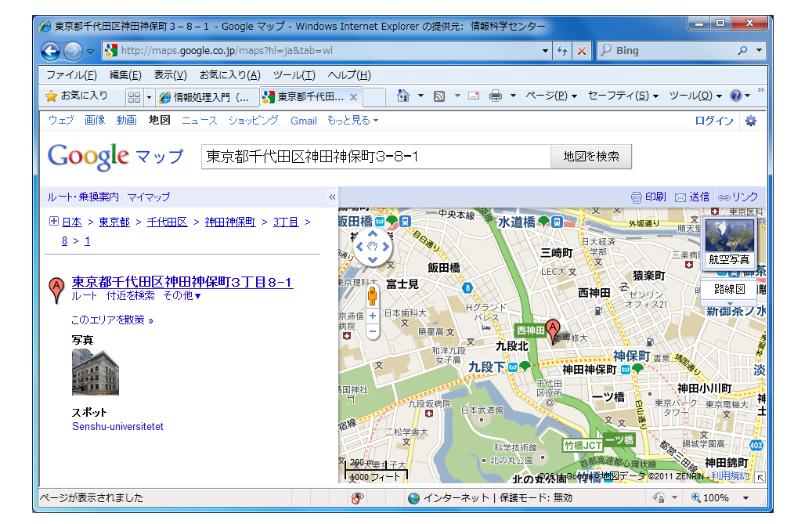
Task: Click the refresh icon beside address bar
Action: (x=562, y=51)
